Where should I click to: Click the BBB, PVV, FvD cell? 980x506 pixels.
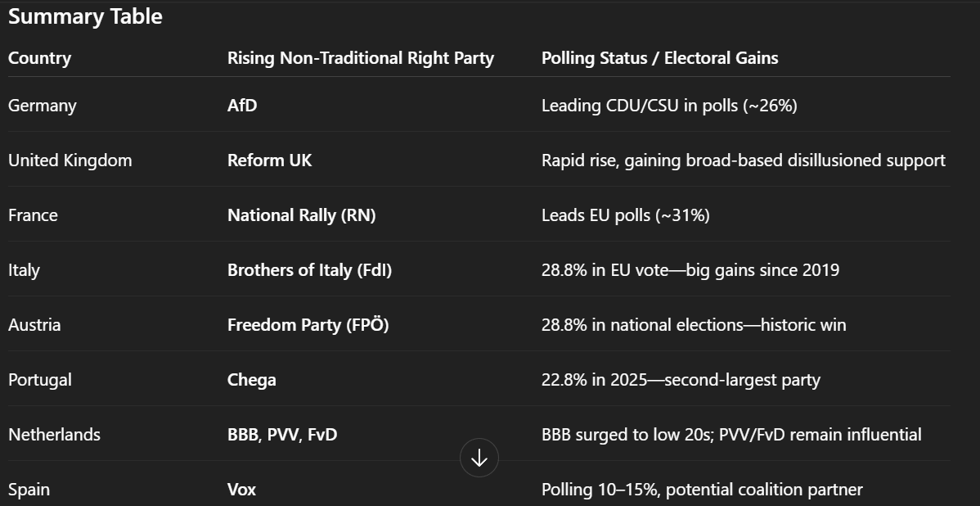[x=282, y=435]
